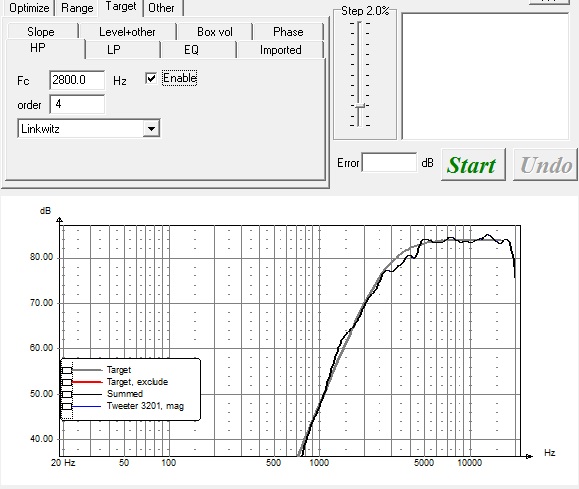Select the Slope sub-tab

point(41,32)
